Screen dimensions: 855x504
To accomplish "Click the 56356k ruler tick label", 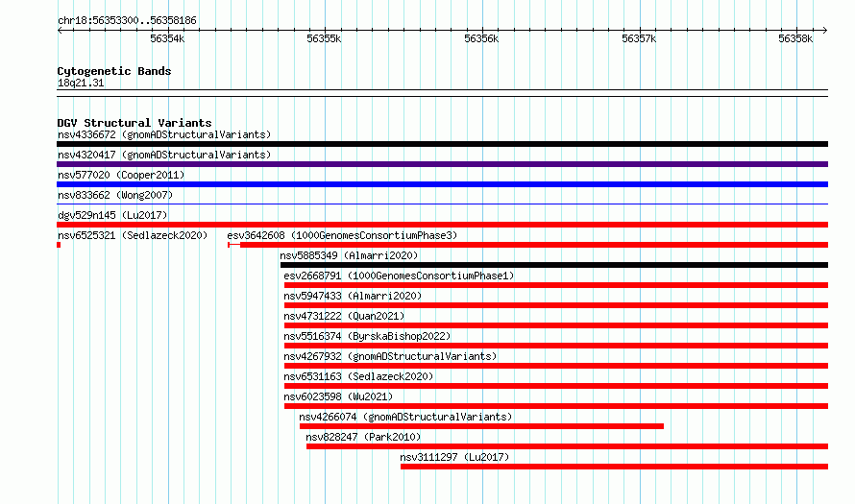I will click(x=481, y=38).
